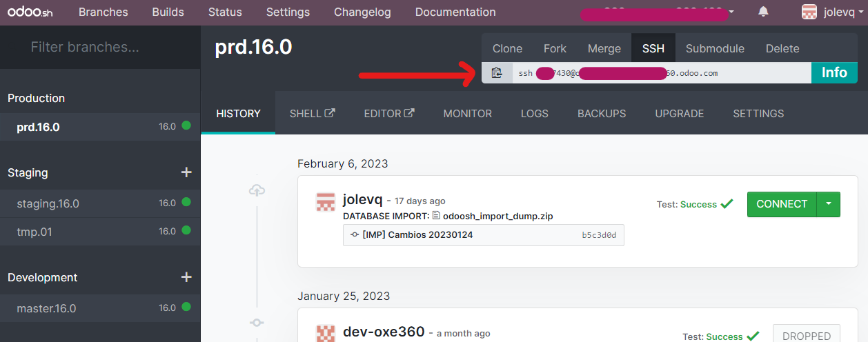
Task: Click the Test Success status of jolevq build
Action: click(x=695, y=204)
